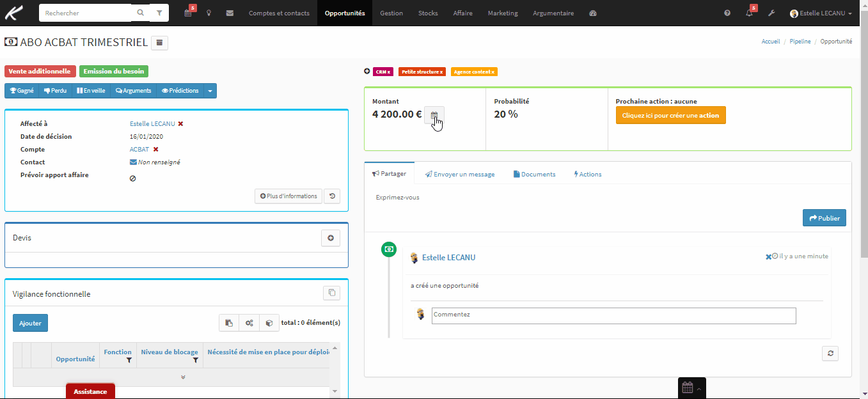The image size is (868, 399).
Task: Click the paste icon in the table toolbar
Action: coord(229,323)
